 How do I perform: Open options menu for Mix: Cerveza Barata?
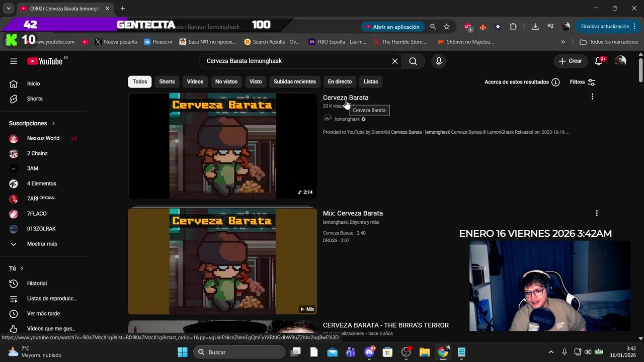pos(597,213)
